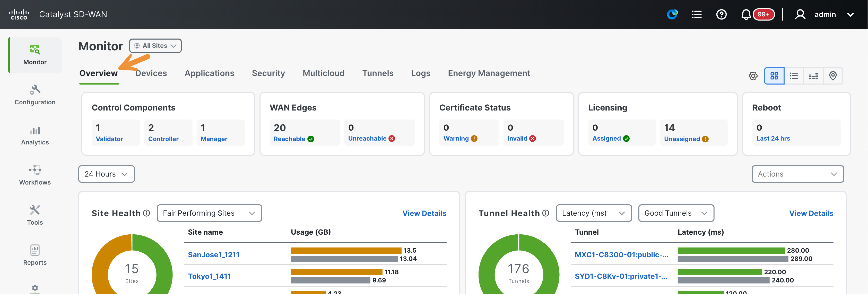This screenshot has height=294, width=868.
Task: Expand the Fair Performing Sites dropdown
Action: tap(209, 213)
